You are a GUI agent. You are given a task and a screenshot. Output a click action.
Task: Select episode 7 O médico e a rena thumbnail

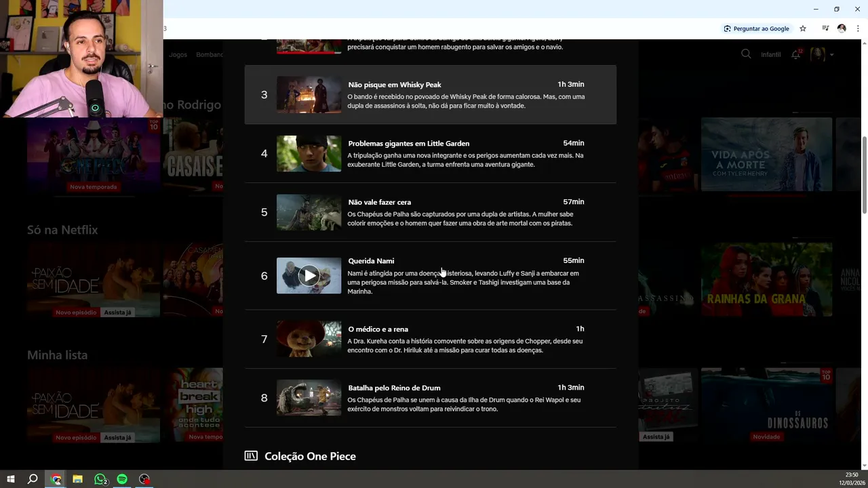point(309,339)
